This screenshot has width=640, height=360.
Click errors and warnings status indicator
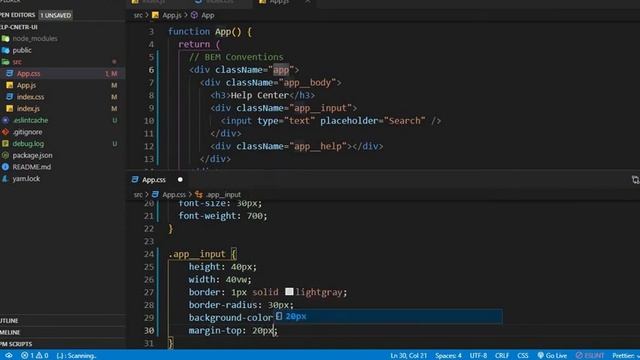pos(35,356)
